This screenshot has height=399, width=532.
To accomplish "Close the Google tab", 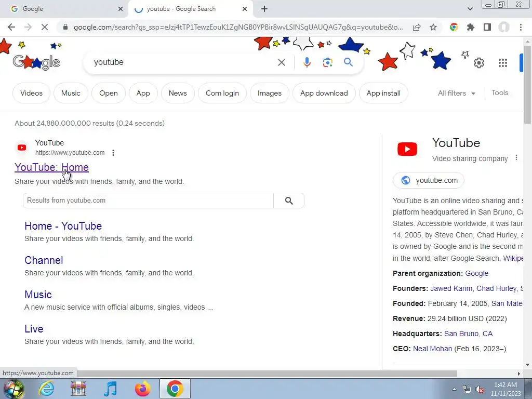I will coord(121,9).
